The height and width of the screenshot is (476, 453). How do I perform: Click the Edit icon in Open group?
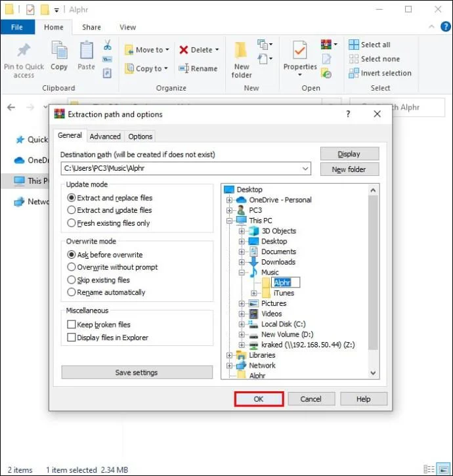[x=326, y=59]
